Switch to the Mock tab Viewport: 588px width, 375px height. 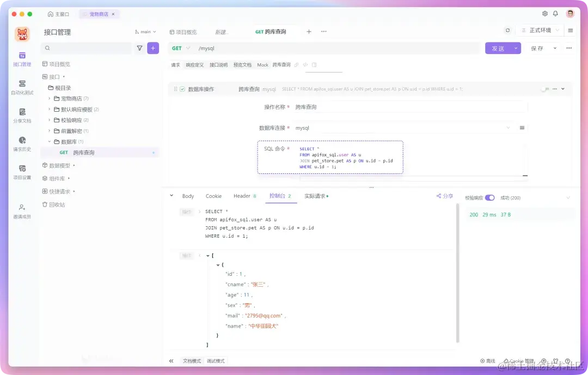pos(262,65)
